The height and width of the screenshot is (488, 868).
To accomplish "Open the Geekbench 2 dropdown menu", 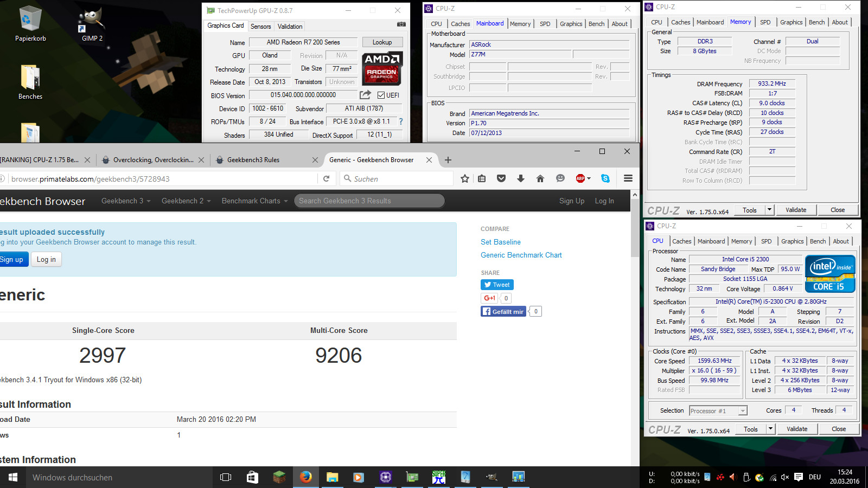I will (x=186, y=201).
